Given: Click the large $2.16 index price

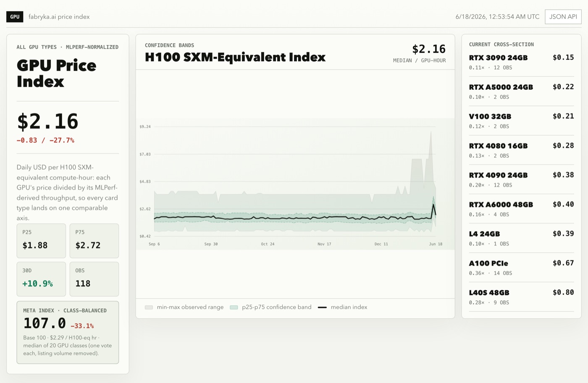Looking at the screenshot, I should [x=47, y=122].
